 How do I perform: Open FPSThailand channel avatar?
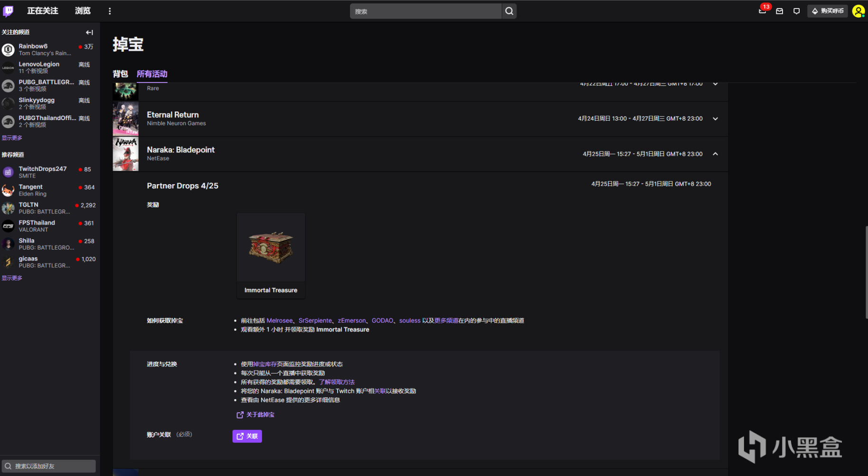[8, 226]
